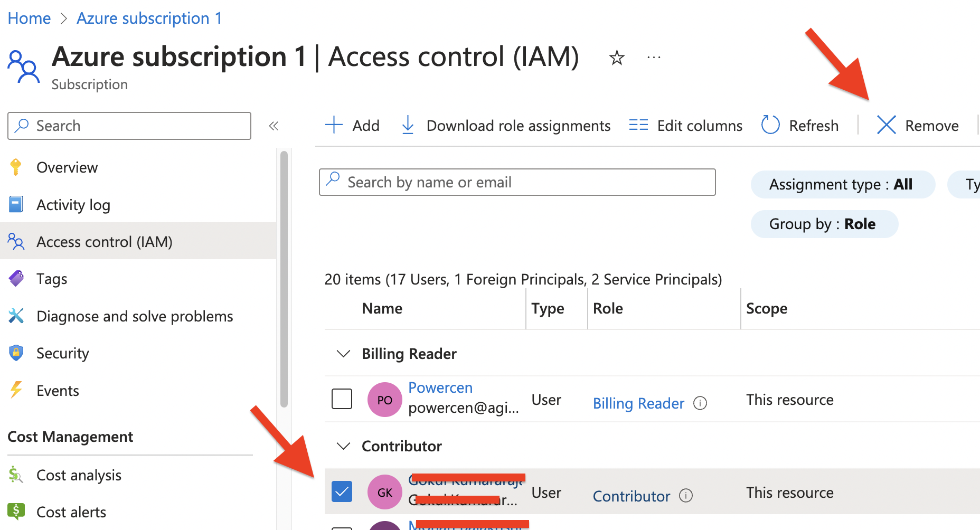Click the Events lightning bolt icon

16,390
